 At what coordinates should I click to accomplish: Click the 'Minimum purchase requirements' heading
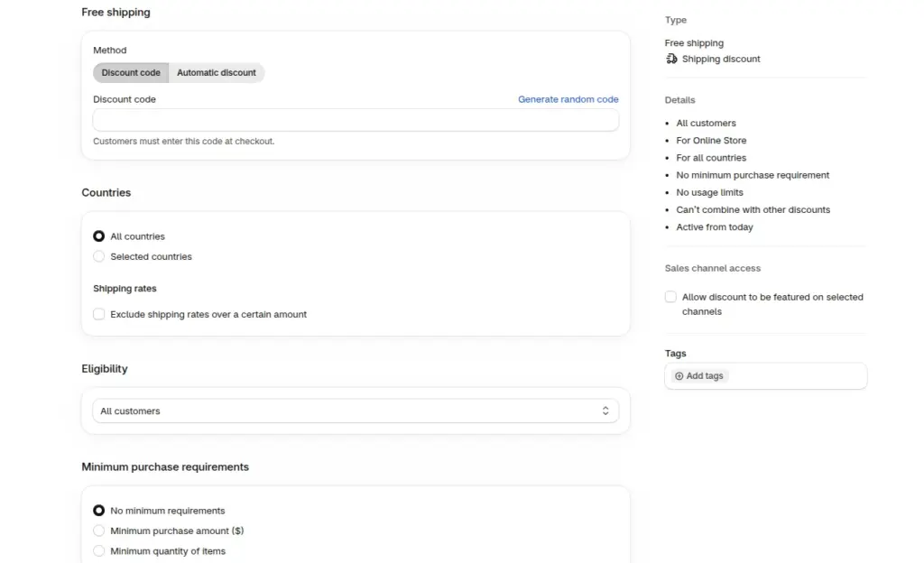click(x=165, y=467)
